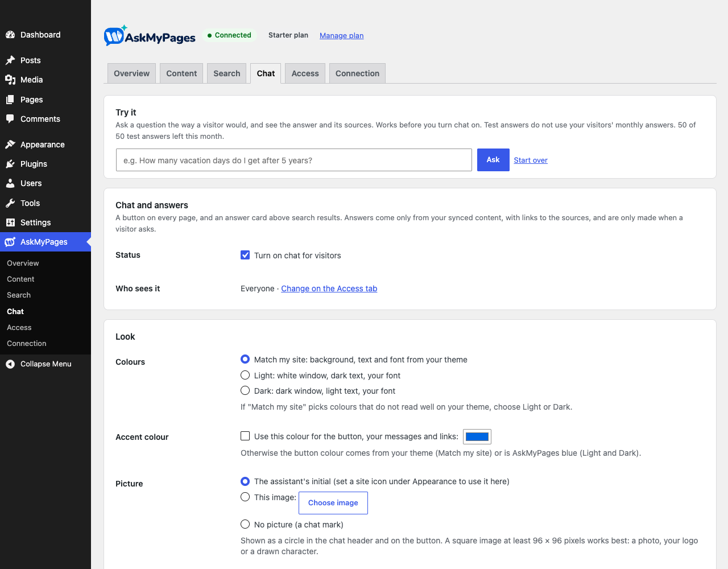Click the AskMyPages sidebar menu icon
Viewport: 728px width, 569px height.
coord(10,242)
